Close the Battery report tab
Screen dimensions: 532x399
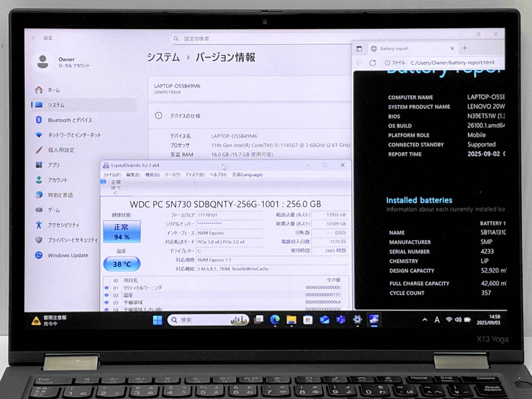452,48
